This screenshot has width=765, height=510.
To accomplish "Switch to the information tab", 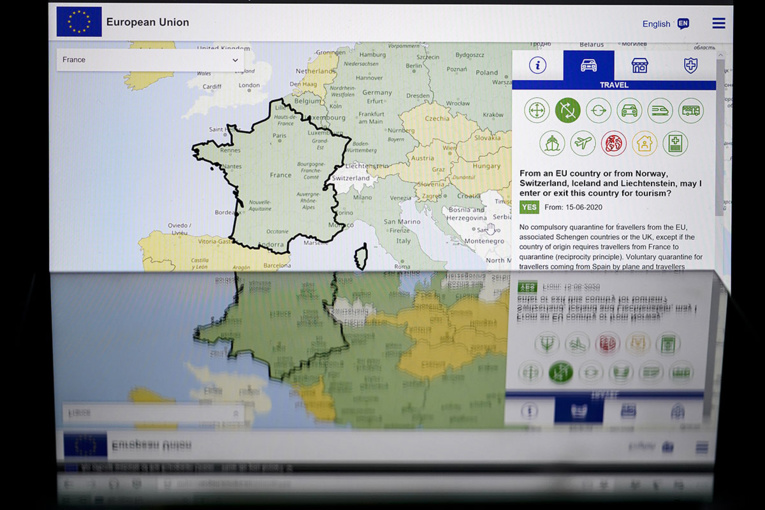I will pyautogui.click(x=538, y=66).
